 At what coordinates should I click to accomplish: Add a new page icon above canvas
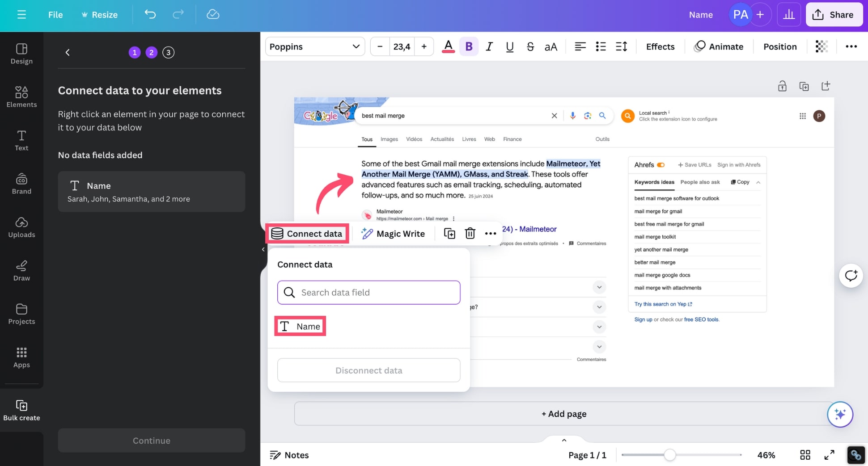[826, 86]
